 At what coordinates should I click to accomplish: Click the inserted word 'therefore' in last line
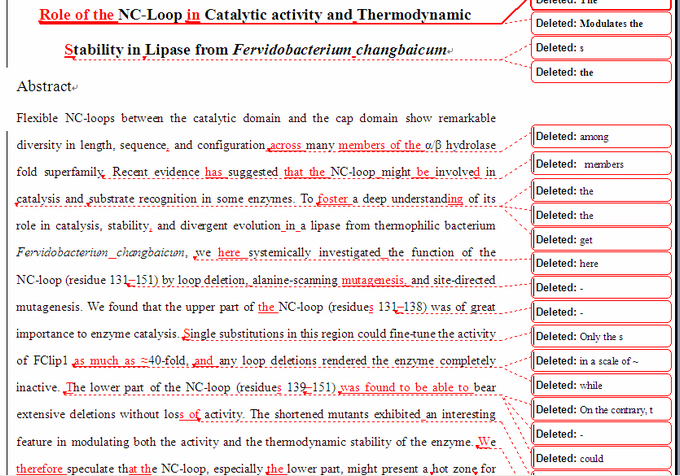click(39, 467)
